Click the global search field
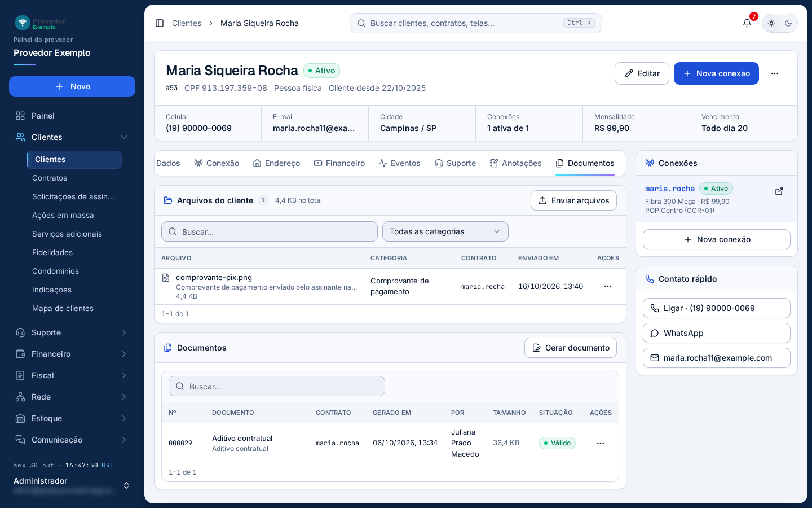Viewport: 812px width, 508px height. pos(476,23)
